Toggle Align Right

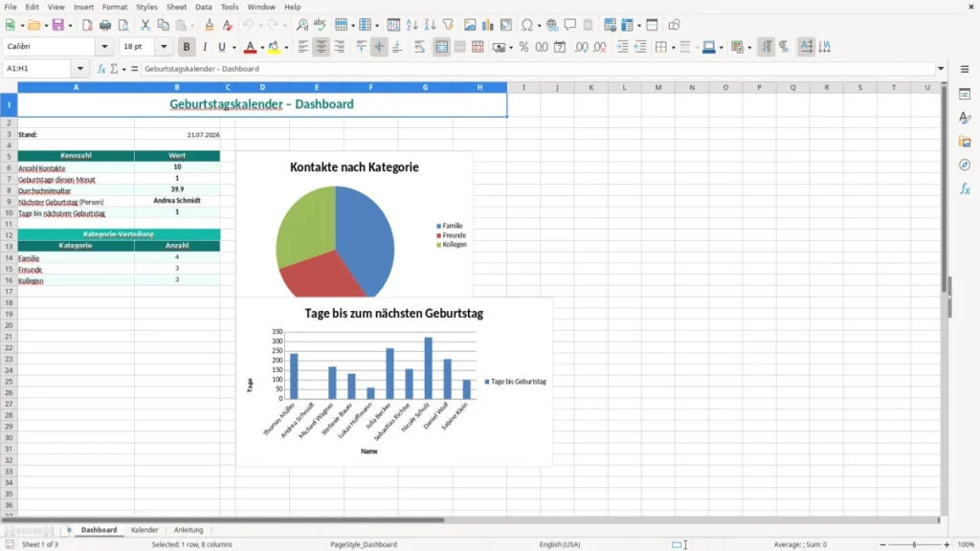[340, 47]
